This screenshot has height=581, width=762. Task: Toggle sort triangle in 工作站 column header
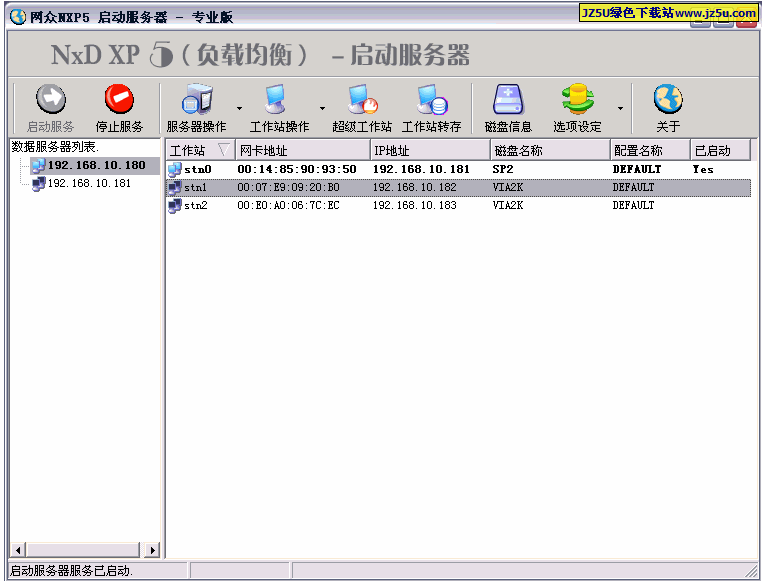224,150
